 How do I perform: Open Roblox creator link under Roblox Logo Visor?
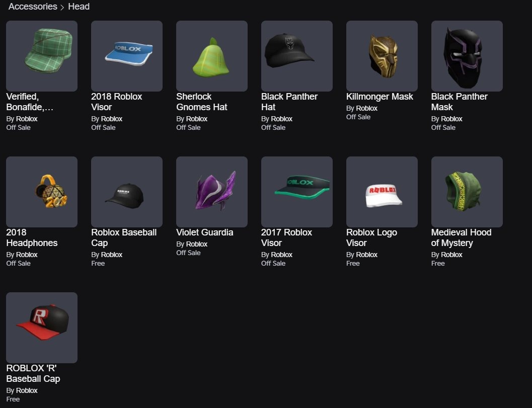click(367, 255)
